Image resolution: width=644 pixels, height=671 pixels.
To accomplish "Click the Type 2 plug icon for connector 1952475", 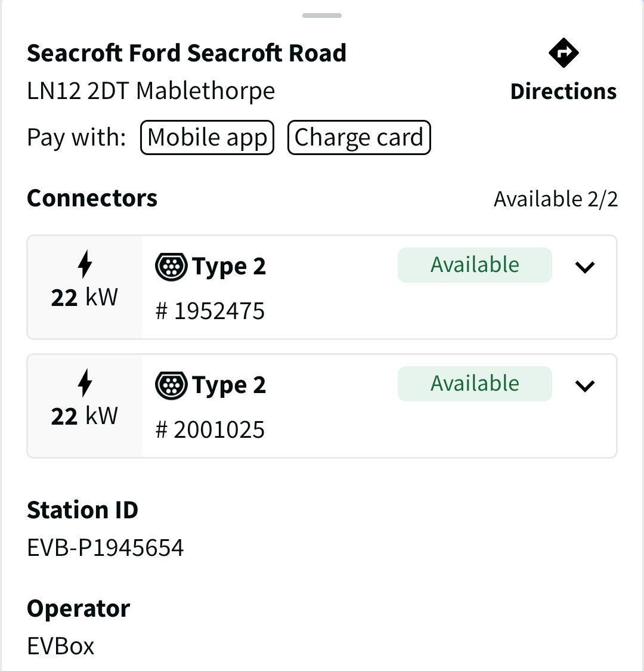I will point(172,266).
